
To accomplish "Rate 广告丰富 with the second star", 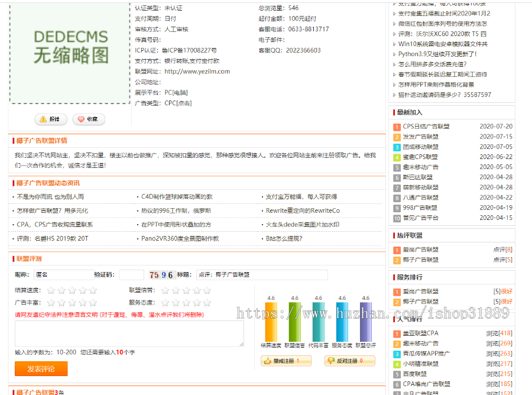I will tap(61, 303).
